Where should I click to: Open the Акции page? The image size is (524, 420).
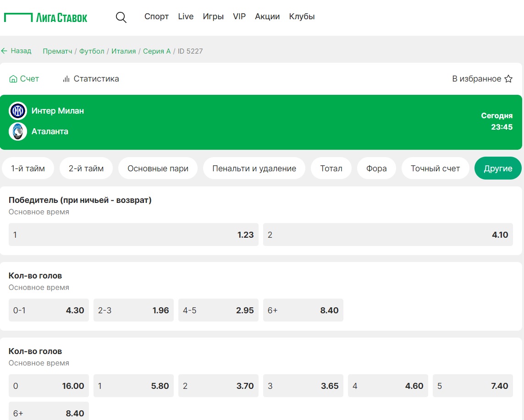pyautogui.click(x=267, y=16)
